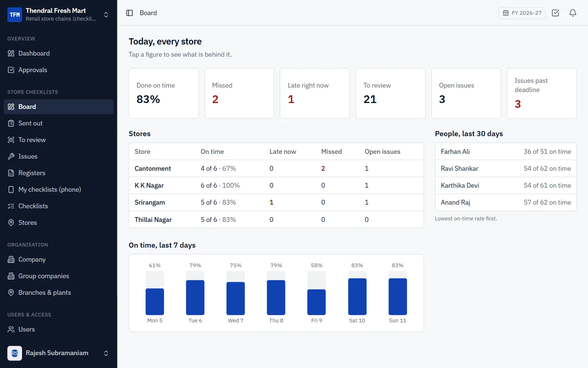
Task: Click the Branches & plants pin icon
Action: click(x=11, y=293)
